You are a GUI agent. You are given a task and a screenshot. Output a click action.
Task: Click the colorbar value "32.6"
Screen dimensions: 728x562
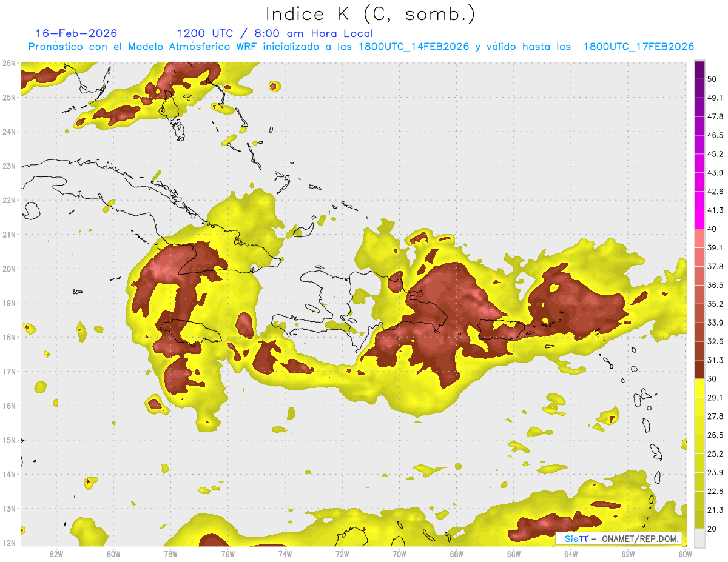point(715,341)
